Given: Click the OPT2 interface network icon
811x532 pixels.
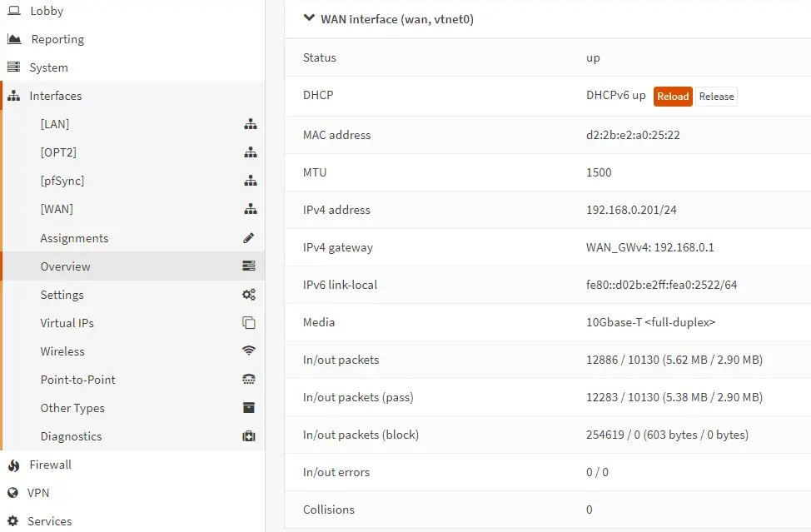Looking at the screenshot, I should (251, 152).
